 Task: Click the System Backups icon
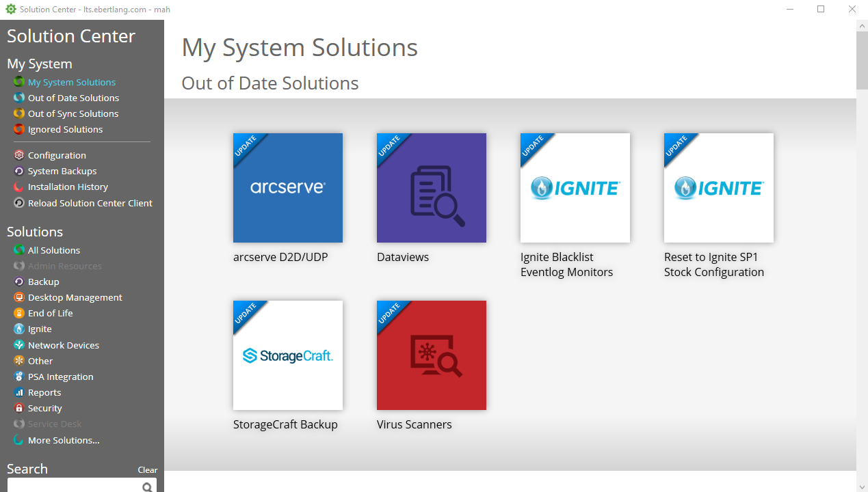pos(19,171)
